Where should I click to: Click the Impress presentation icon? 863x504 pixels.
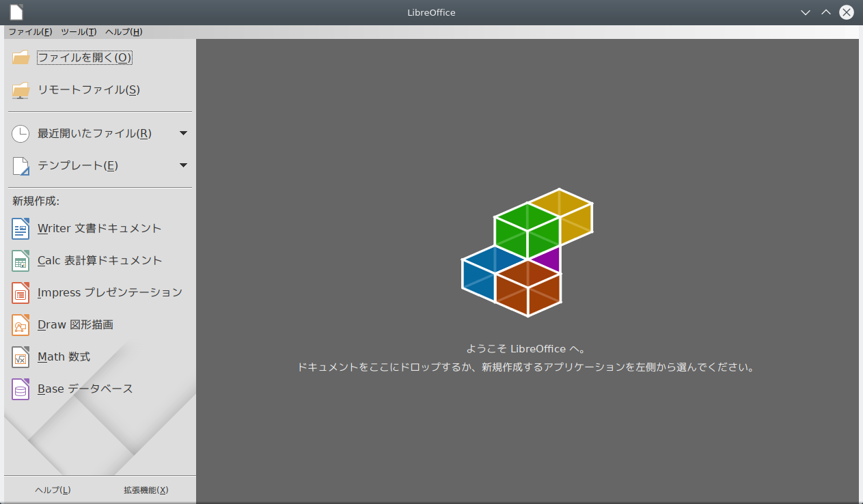[20, 293]
